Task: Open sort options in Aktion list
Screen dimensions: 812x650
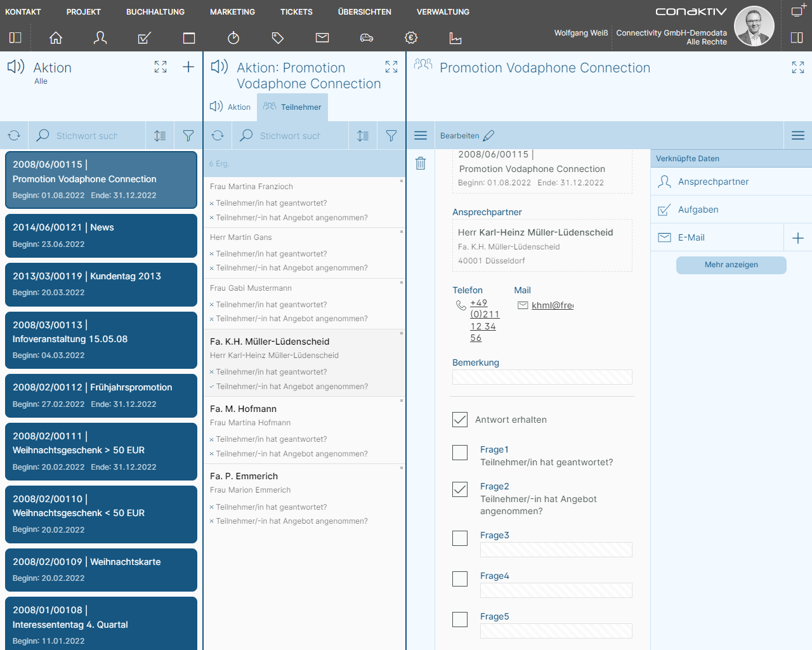Action: [x=160, y=135]
